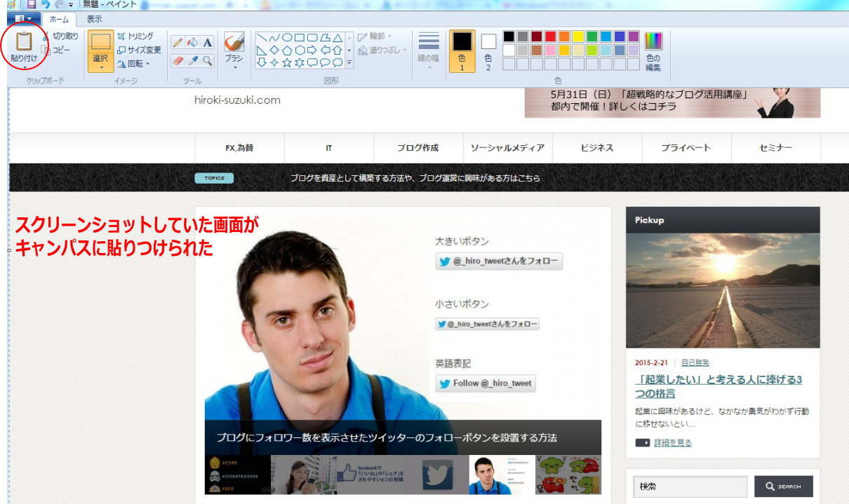Click the Paste (貼り付け) clipboard icon
This screenshot has height=504, width=849.
[24, 42]
